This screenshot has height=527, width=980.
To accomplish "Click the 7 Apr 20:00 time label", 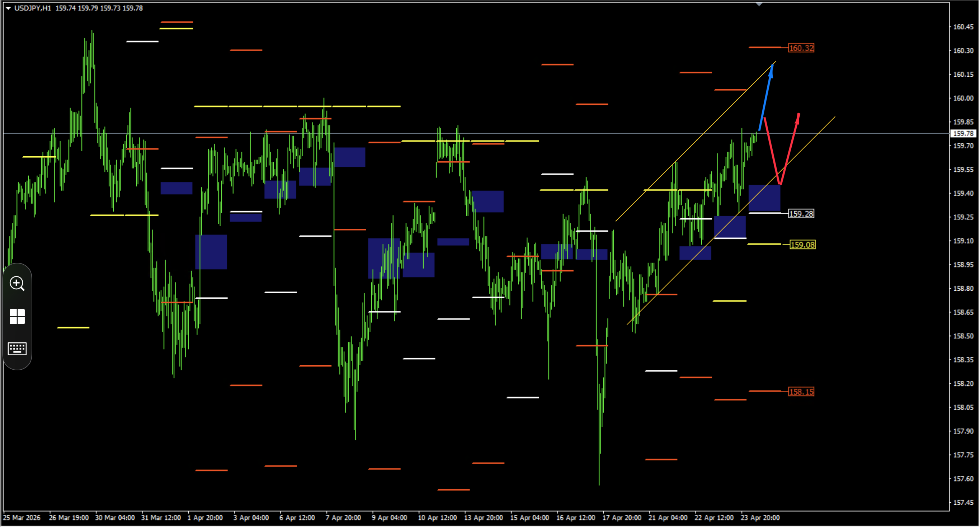I will click(343, 517).
